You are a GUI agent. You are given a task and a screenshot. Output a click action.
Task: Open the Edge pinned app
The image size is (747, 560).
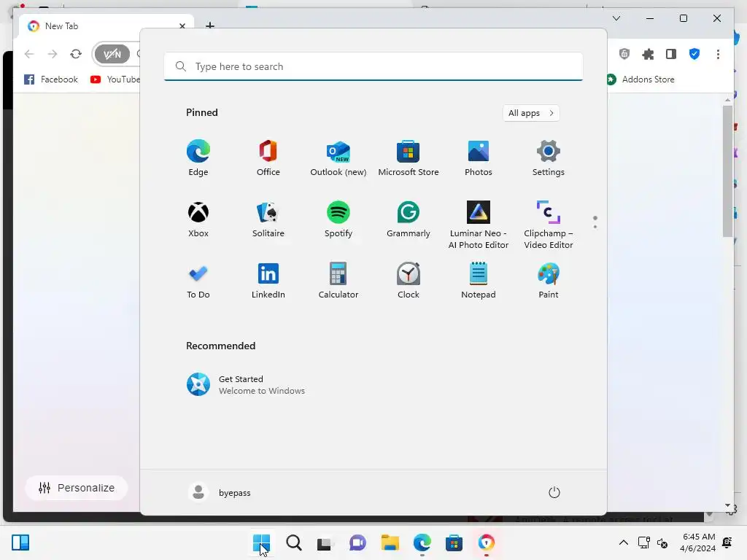coord(198,158)
